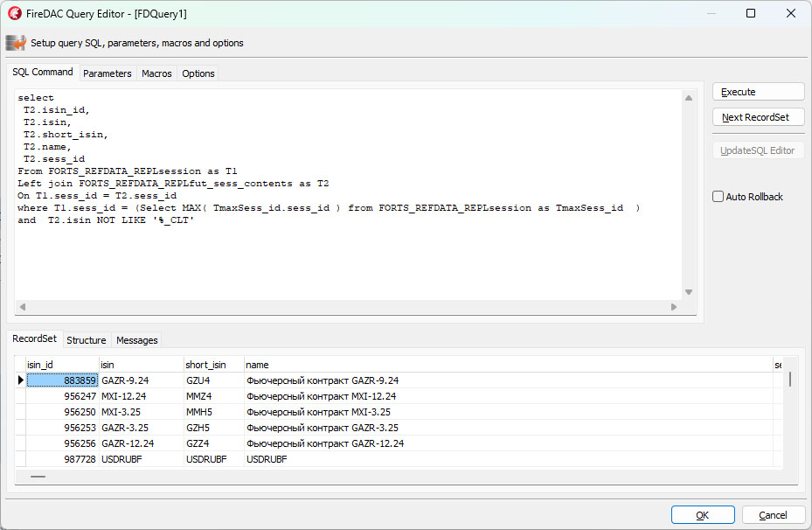Click the MMH5 short_isin cell
Viewport: 812px width, 530px height.
coord(214,412)
